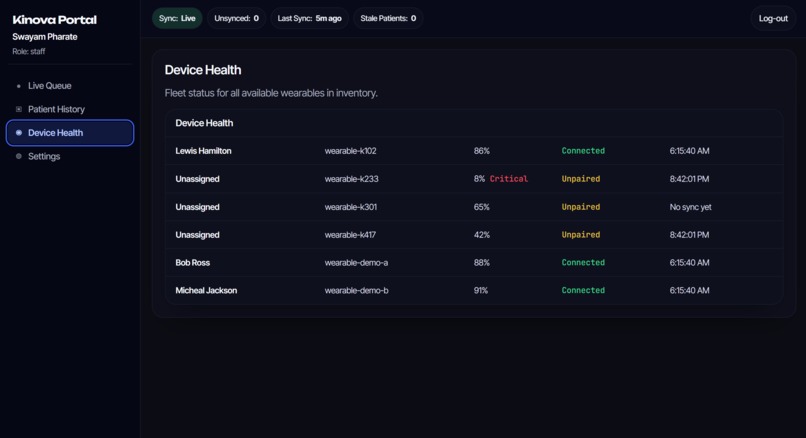Click Unpaired status for wearable-k301
The height and width of the screenshot is (438, 806).
tap(580, 207)
